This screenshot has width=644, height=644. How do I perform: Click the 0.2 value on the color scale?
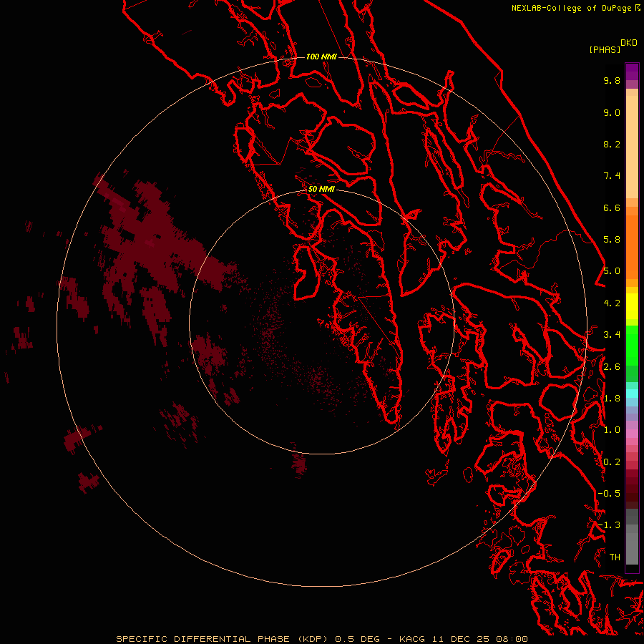[612, 462]
